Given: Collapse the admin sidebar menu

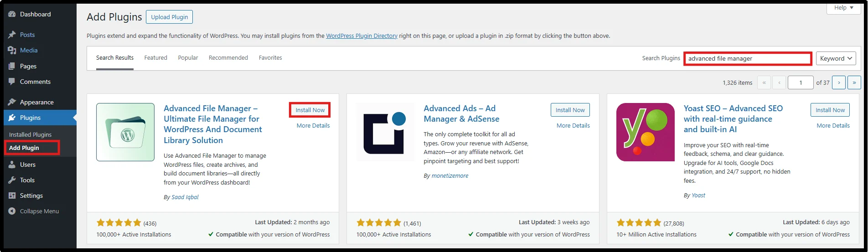Looking at the screenshot, I should 40,211.
